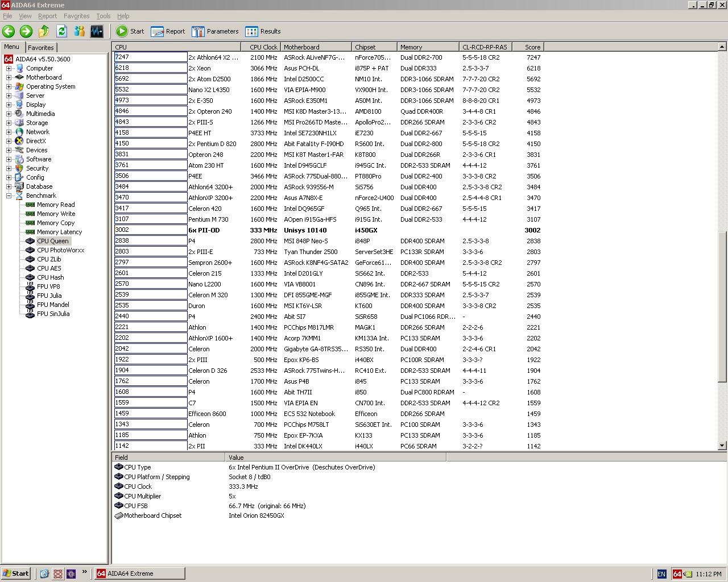Select Memory Latency benchmark in tree
This screenshot has width=728, height=582.
(x=59, y=232)
